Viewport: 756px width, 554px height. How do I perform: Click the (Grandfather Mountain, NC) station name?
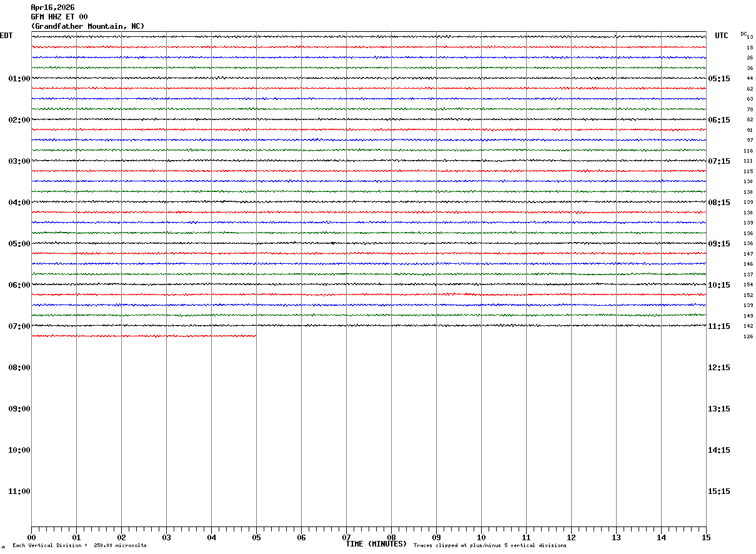coord(87,26)
